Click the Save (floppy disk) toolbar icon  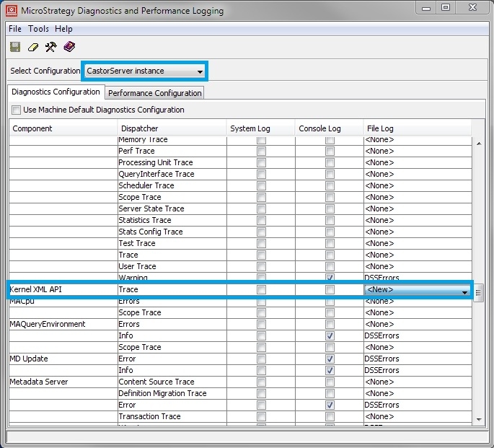click(15, 47)
